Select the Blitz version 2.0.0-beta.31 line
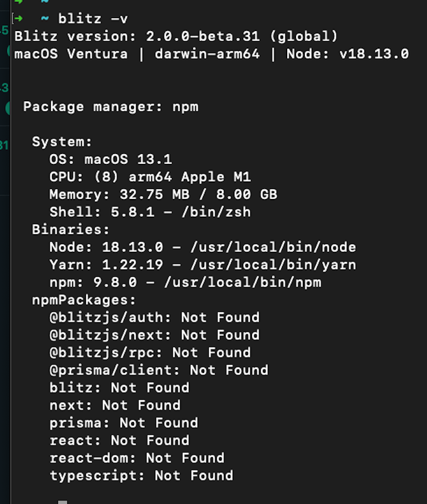This screenshot has height=504, width=427. [176, 36]
